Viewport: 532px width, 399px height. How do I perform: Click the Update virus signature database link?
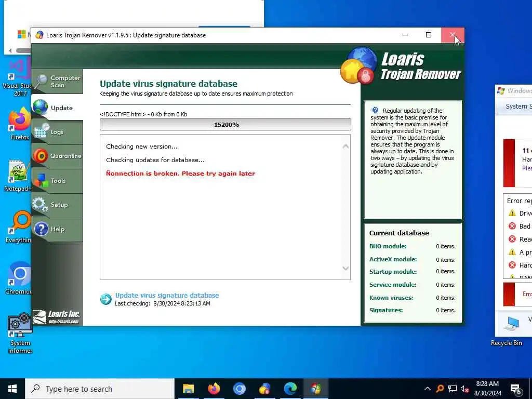(x=167, y=295)
